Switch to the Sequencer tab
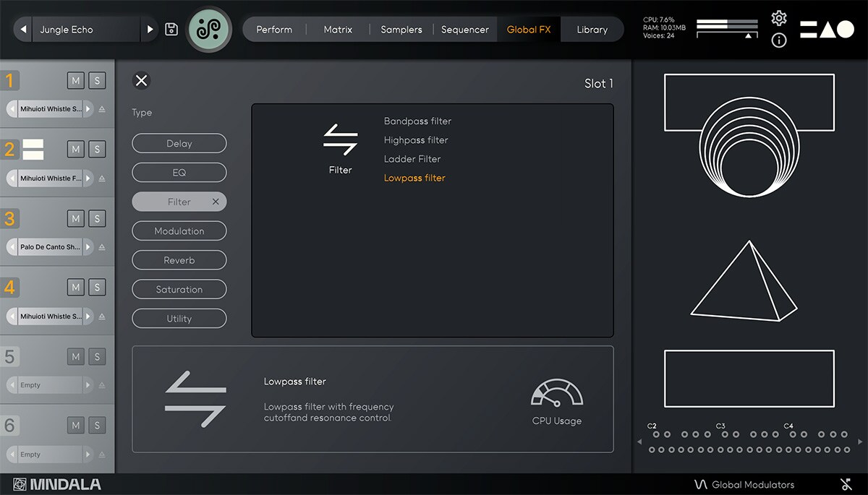 click(464, 30)
